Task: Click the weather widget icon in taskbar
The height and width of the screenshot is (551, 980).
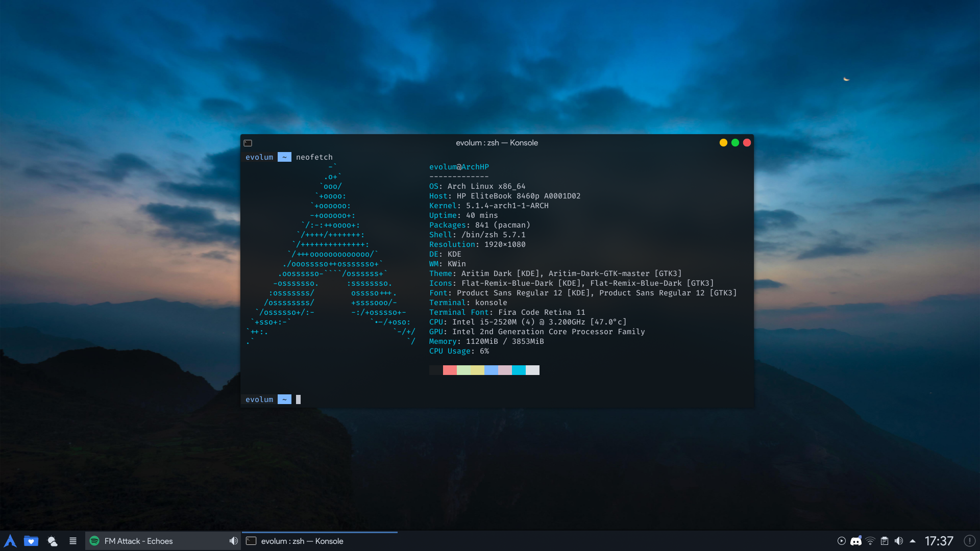Action: 52,541
